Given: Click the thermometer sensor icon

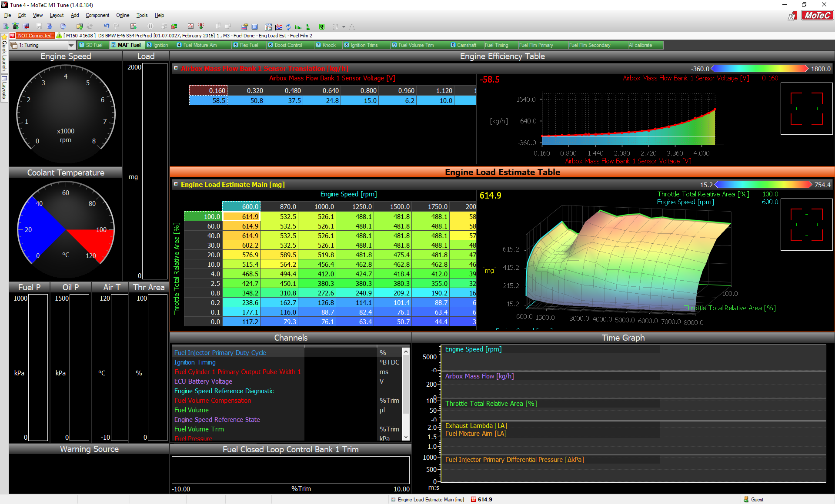Looking at the screenshot, I should [x=201, y=27].
